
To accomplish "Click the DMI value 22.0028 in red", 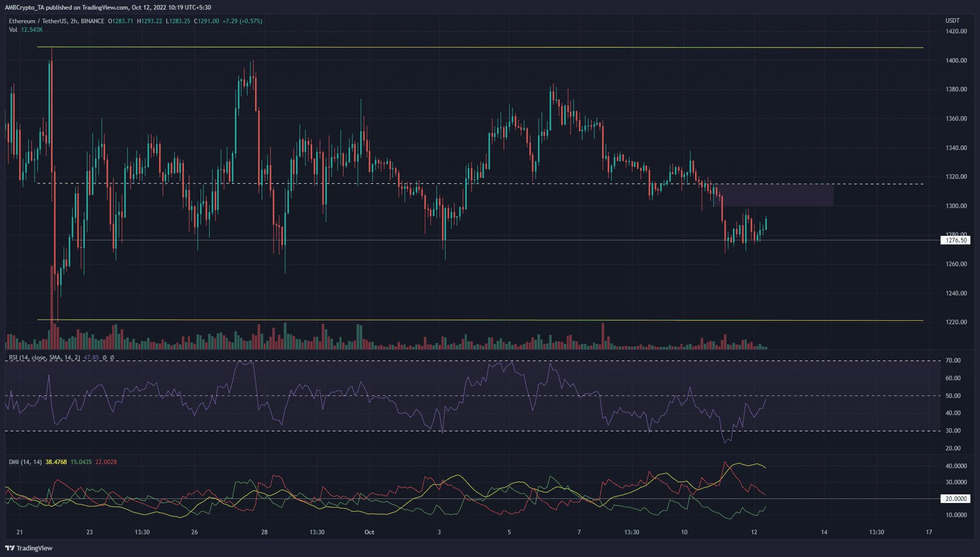I will (106, 462).
